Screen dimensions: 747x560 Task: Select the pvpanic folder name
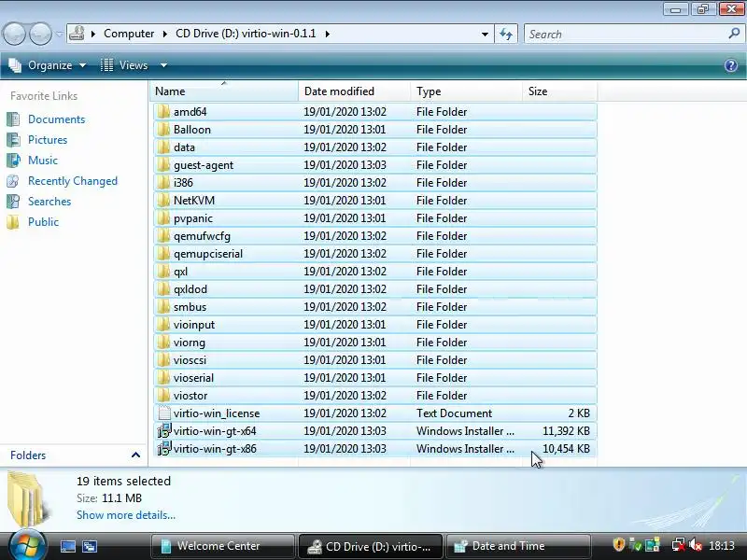(193, 218)
